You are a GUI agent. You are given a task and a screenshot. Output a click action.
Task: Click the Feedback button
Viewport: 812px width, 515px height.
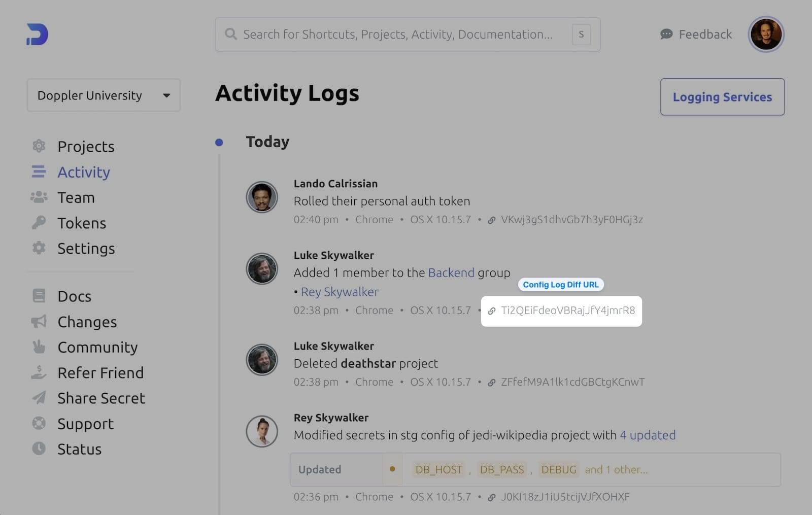(696, 34)
